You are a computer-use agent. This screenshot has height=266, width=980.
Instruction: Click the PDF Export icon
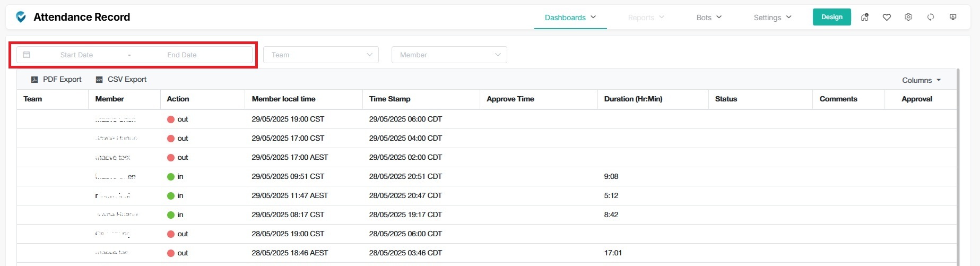coord(34,80)
